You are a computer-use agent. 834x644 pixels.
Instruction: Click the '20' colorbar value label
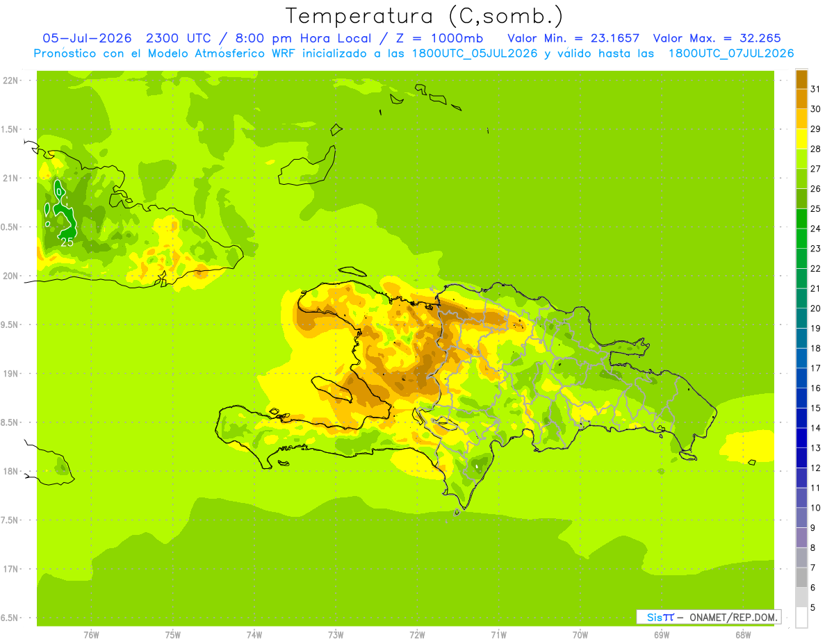pyautogui.click(x=815, y=308)
